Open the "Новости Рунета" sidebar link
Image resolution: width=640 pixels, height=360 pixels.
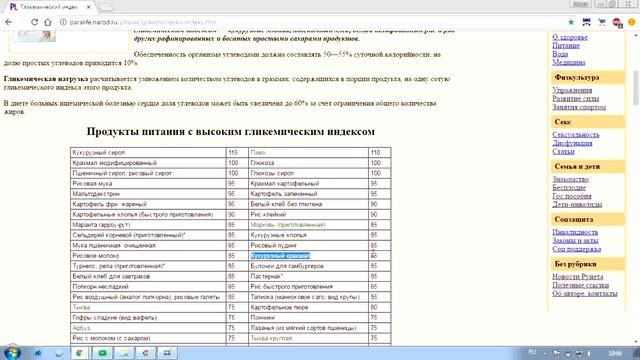[578, 276]
